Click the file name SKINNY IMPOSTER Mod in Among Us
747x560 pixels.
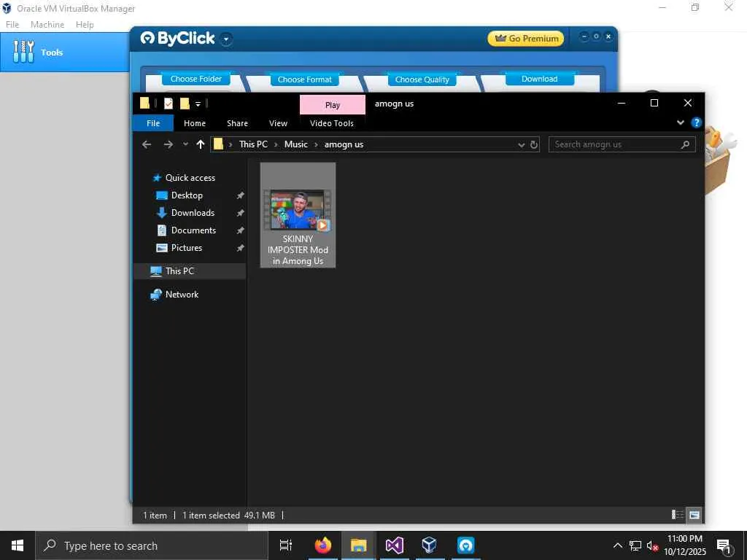coord(298,250)
